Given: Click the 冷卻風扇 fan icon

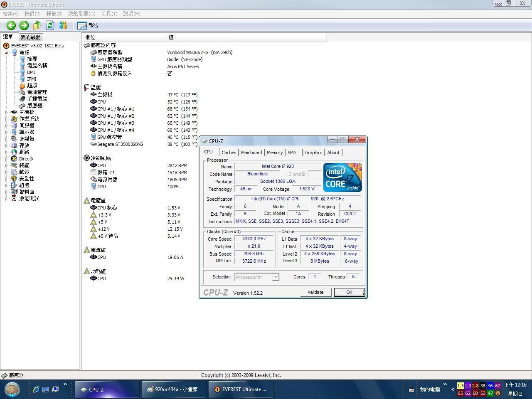Looking at the screenshot, I should (86, 158).
